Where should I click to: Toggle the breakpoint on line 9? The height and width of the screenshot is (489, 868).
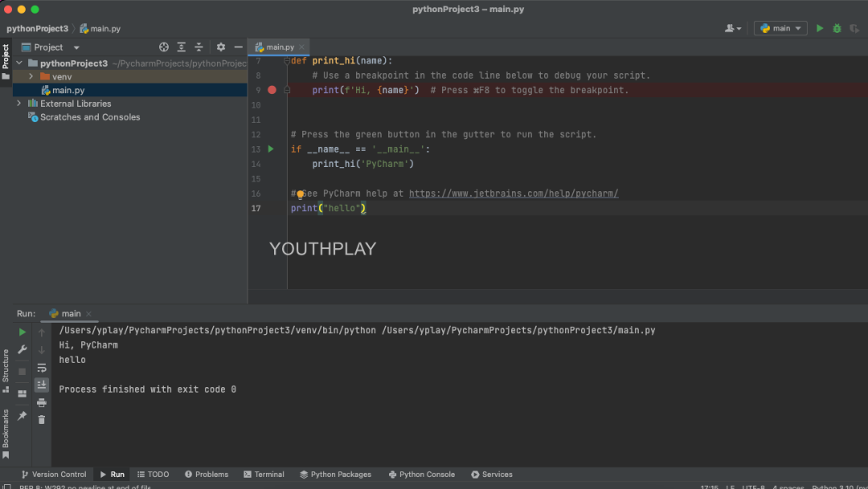272,90
